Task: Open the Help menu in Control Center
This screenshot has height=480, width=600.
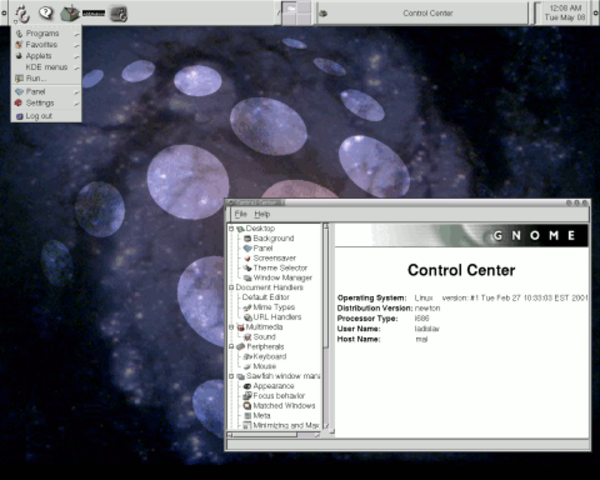Action: pyautogui.click(x=262, y=214)
